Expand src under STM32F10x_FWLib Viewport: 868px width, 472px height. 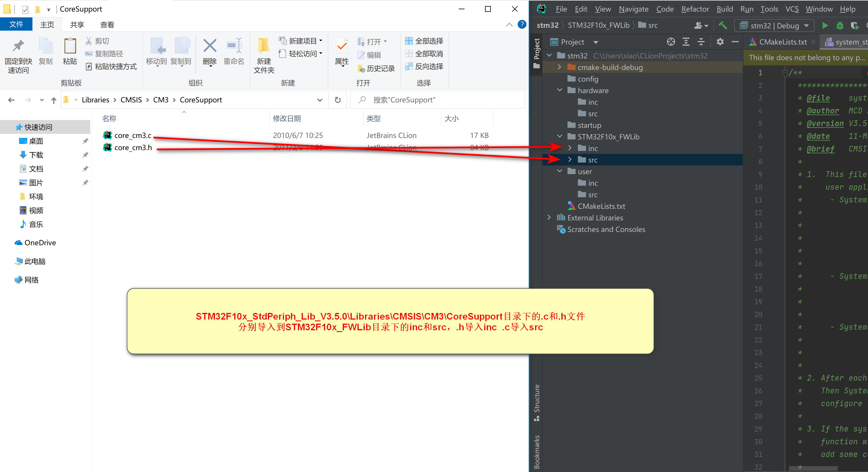[x=570, y=159]
